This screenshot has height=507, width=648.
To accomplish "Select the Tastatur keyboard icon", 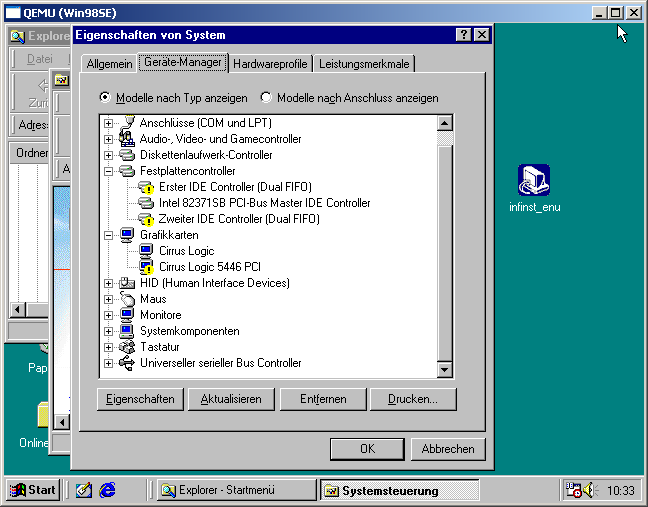I will (x=127, y=347).
